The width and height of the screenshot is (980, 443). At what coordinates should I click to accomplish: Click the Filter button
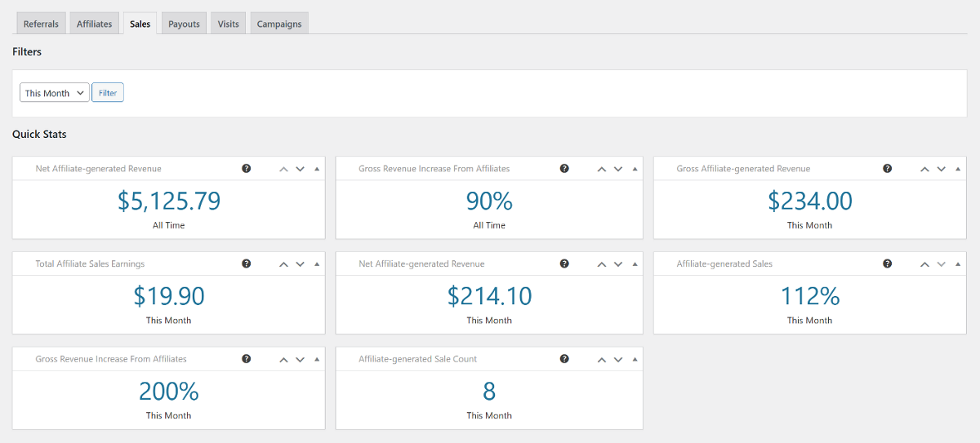coord(108,93)
